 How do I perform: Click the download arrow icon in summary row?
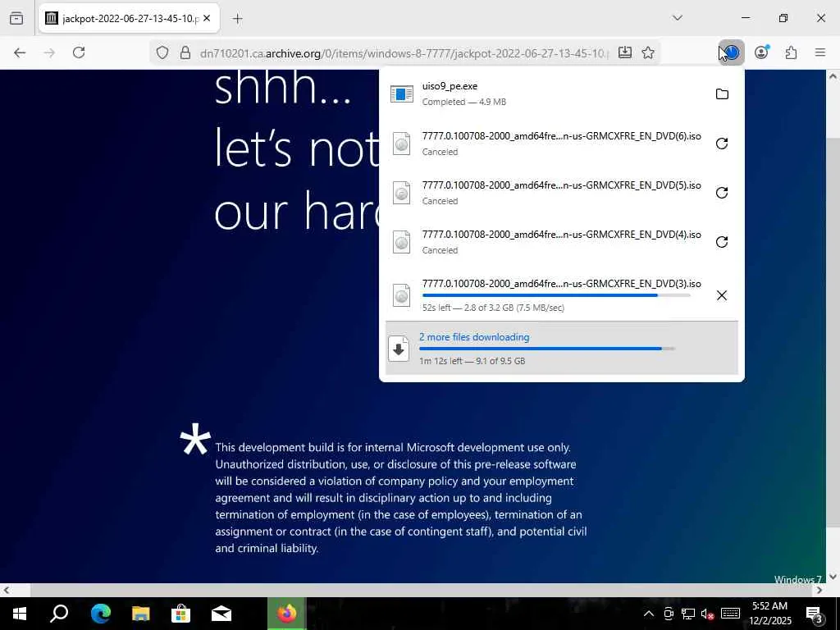point(399,349)
